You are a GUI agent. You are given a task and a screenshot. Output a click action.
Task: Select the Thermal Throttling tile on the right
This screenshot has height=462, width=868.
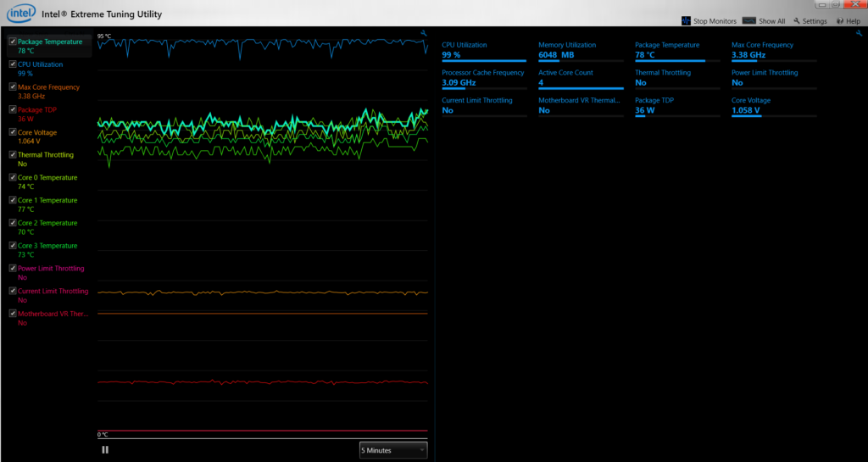tap(677, 79)
